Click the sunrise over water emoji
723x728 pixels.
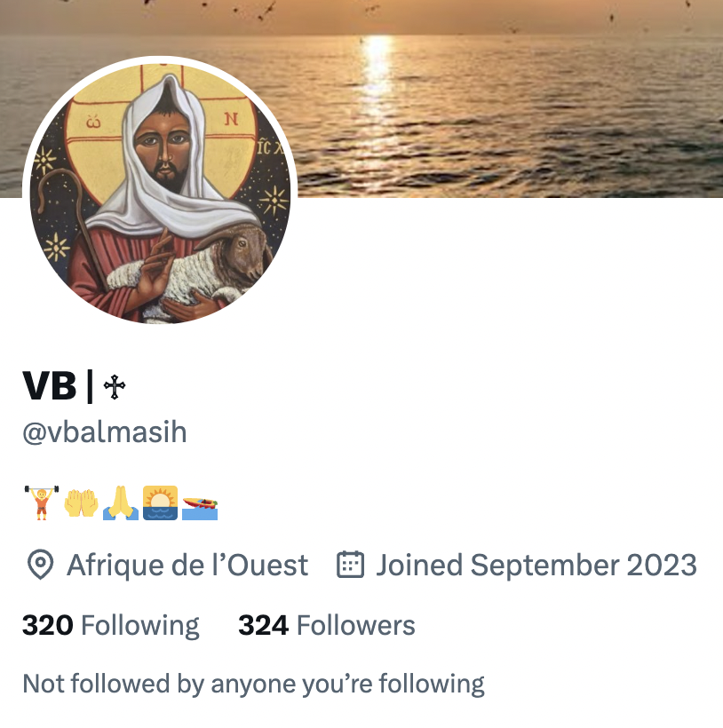[x=160, y=502]
